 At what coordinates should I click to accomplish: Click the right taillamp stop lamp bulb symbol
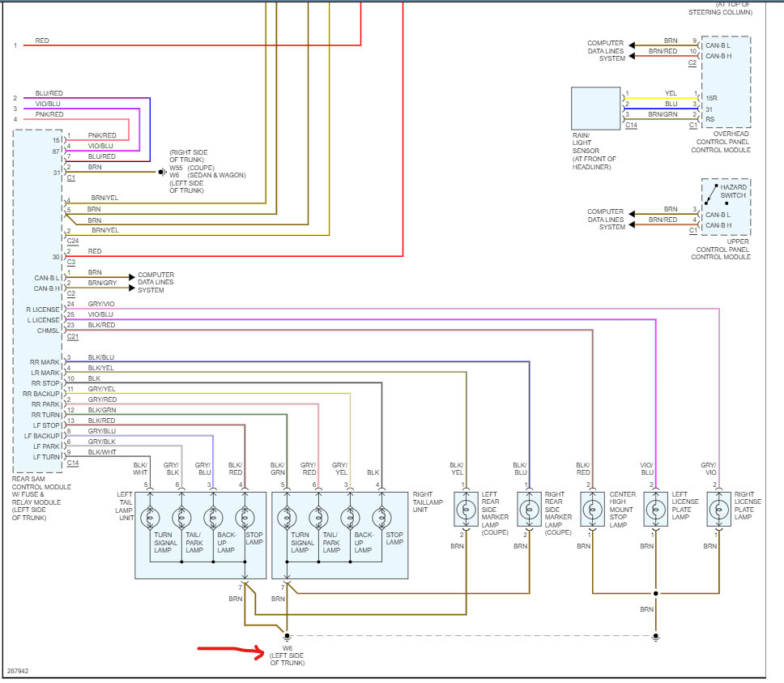click(x=382, y=518)
